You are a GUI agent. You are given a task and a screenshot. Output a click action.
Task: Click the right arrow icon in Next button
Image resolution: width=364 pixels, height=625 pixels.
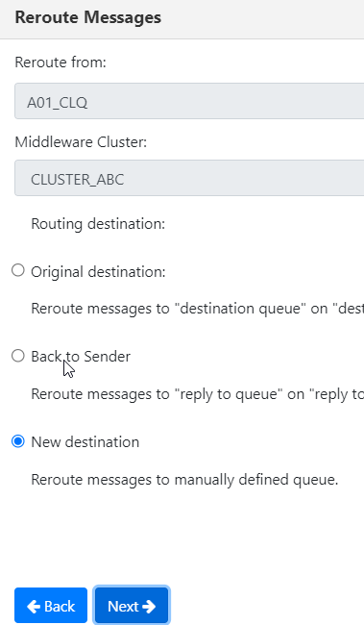pos(149,607)
